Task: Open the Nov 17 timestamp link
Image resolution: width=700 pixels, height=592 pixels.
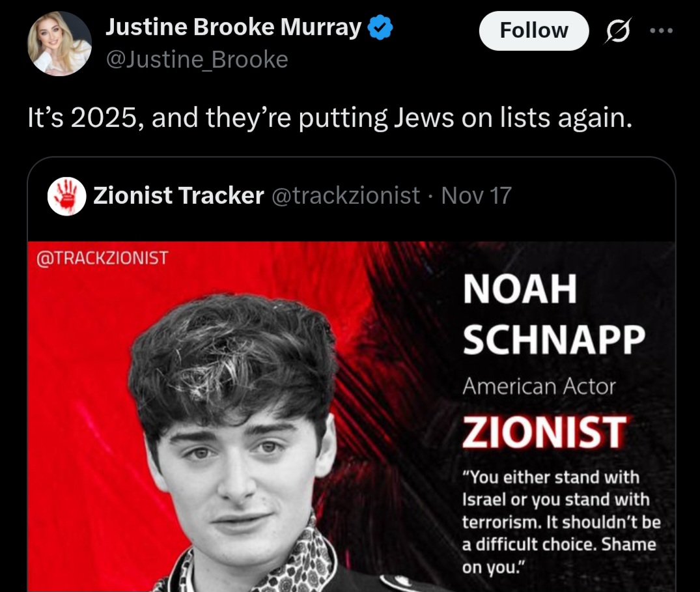Action: (x=477, y=195)
